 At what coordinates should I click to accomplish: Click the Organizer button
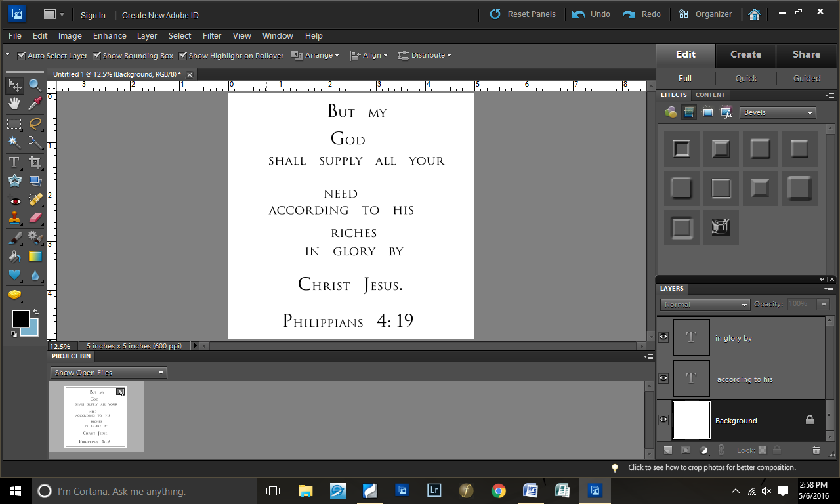click(x=705, y=14)
